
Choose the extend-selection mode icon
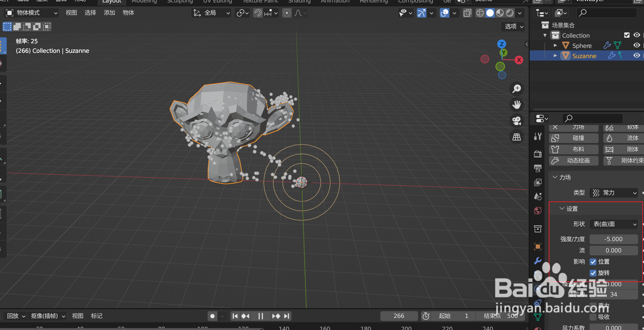point(17,26)
